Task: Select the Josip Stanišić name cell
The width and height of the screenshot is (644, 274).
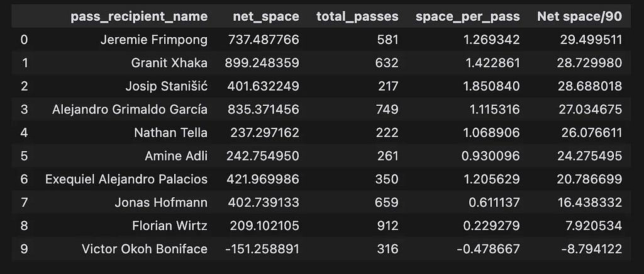Action: click(x=167, y=86)
